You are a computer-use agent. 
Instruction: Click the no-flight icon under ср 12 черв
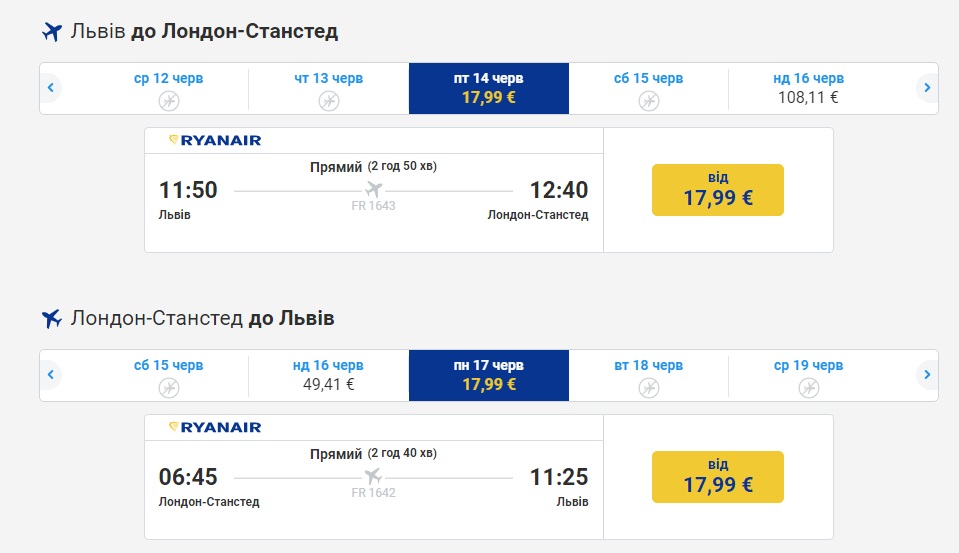[x=169, y=100]
